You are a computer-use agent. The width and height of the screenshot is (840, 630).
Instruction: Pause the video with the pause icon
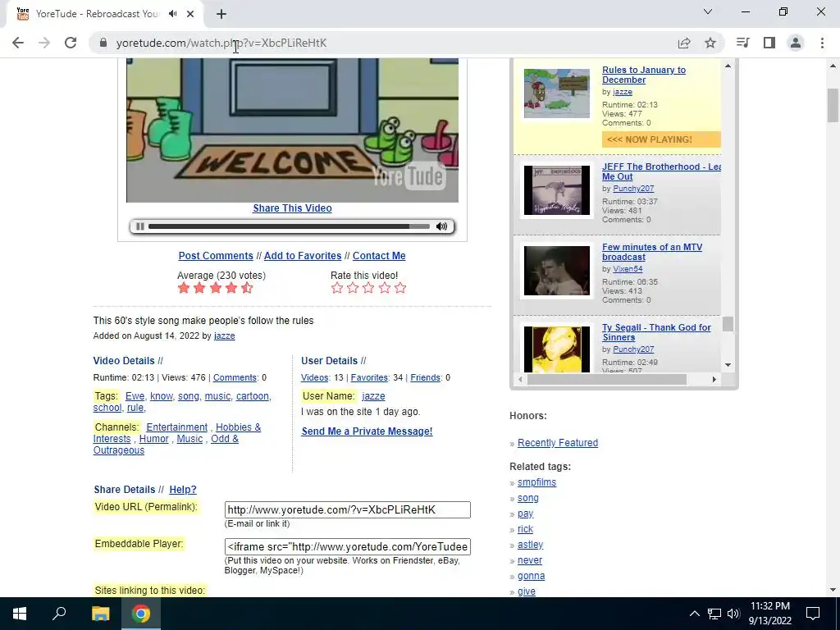(x=139, y=226)
